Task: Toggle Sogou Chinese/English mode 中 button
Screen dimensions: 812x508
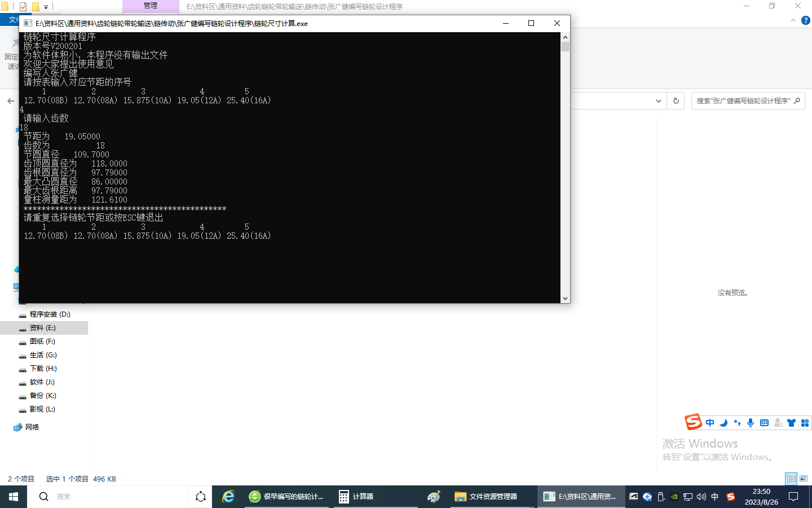Action: pyautogui.click(x=710, y=423)
